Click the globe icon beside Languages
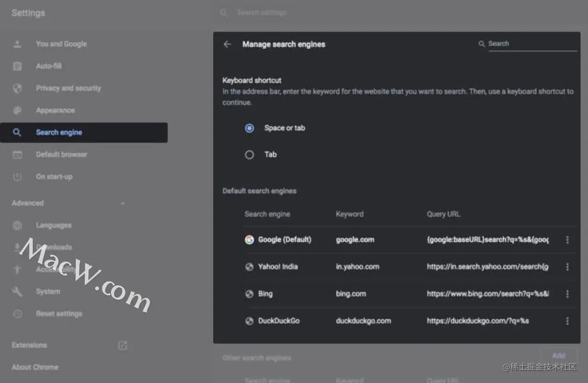This screenshot has width=588, height=383. coord(18,226)
